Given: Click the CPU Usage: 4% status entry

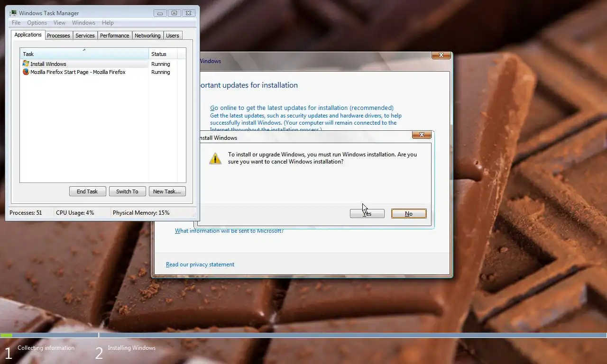Looking at the screenshot, I should (x=75, y=213).
